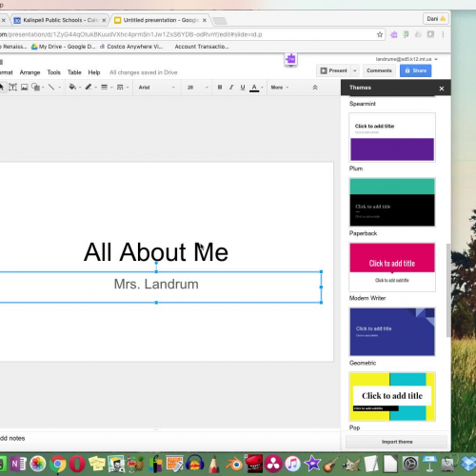Apply the Paperback theme thumbnail

pos(392,202)
